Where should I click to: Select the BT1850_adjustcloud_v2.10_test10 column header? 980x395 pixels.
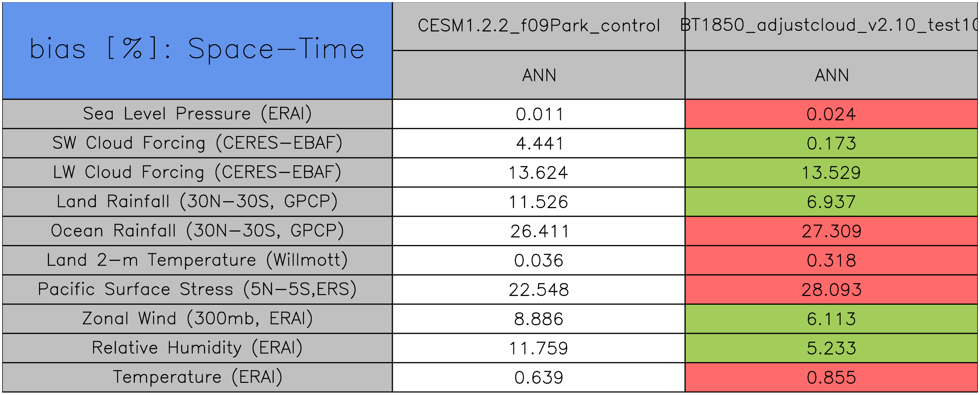831,26
